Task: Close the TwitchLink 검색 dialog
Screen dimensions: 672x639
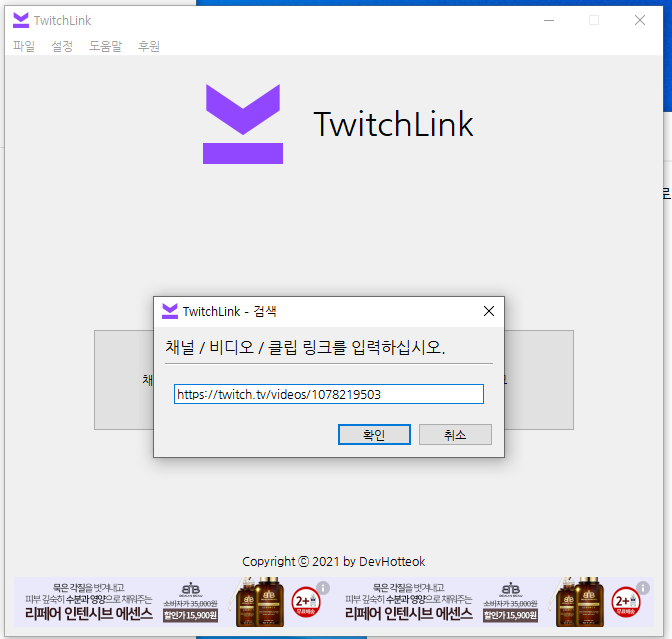Action: click(x=489, y=311)
